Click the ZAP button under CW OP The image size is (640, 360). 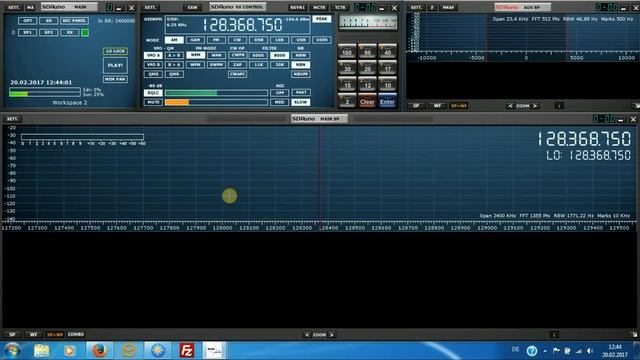coord(238,65)
